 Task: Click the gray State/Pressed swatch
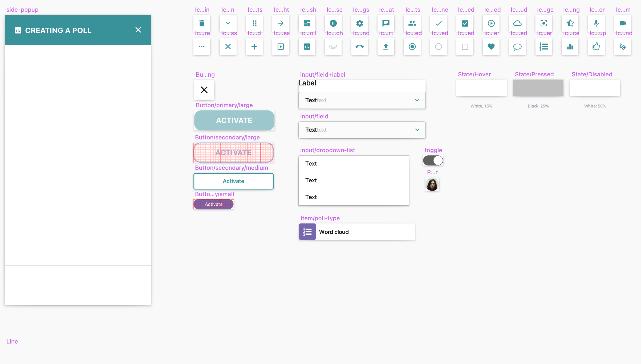click(x=538, y=88)
